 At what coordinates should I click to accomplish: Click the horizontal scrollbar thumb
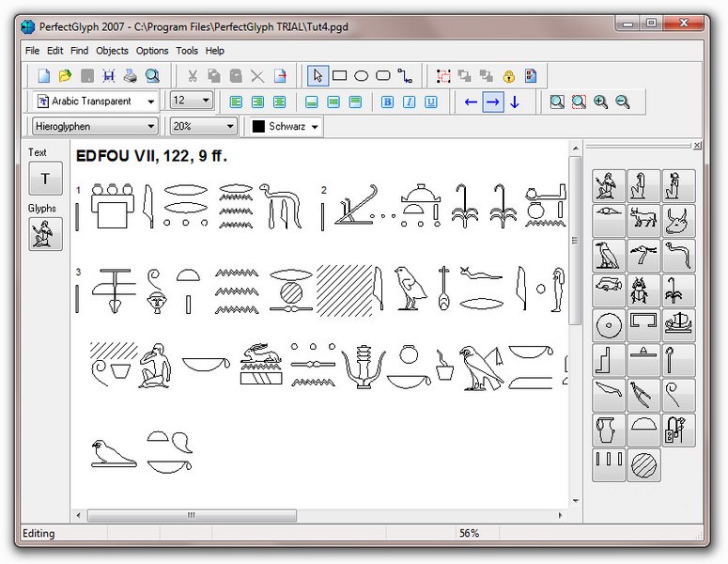click(x=192, y=515)
